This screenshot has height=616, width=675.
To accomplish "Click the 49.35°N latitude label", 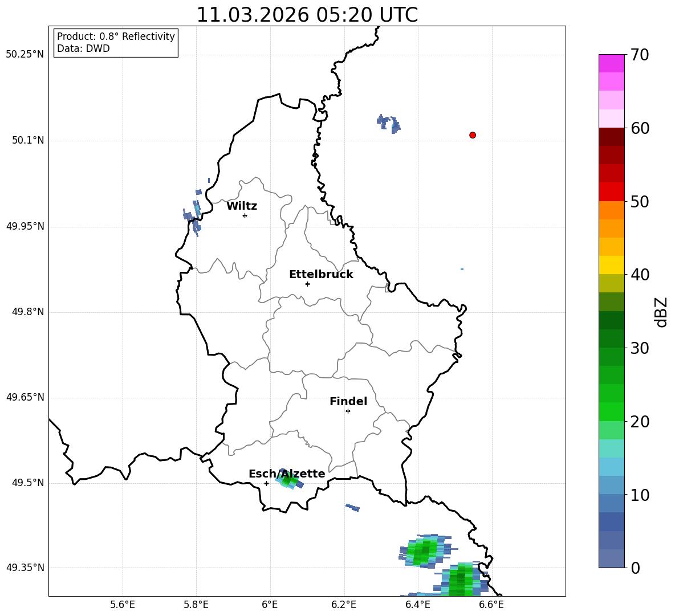I will tap(25, 568).
